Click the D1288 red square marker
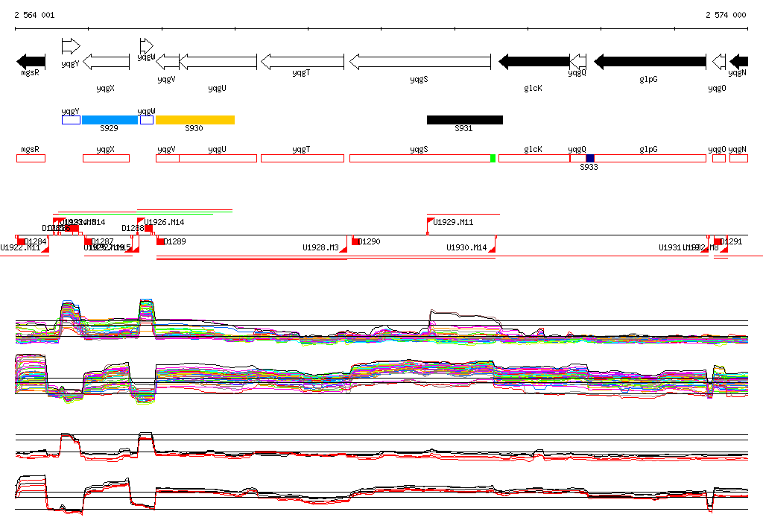Viewport: 763px width, 532px height. (x=149, y=228)
